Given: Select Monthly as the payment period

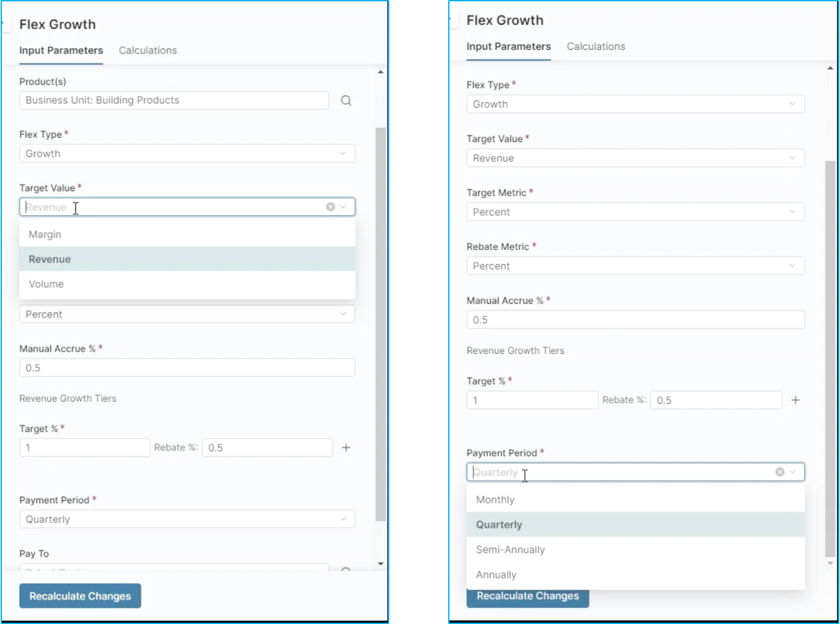Looking at the screenshot, I should coord(495,500).
